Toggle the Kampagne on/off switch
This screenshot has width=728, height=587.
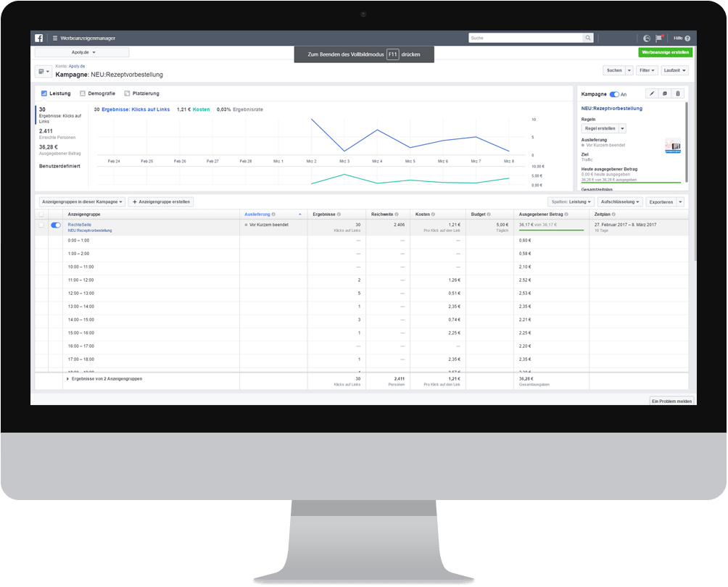(x=614, y=94)
